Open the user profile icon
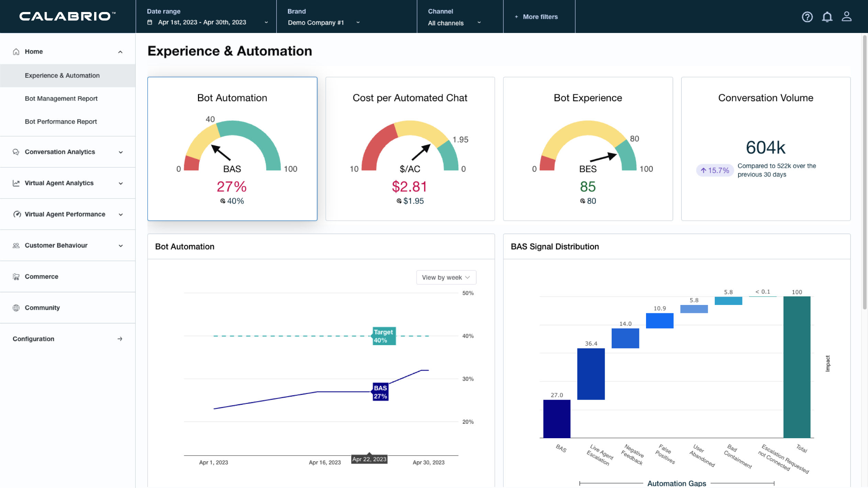Screen dimensions: 868x488 (846, 16)
